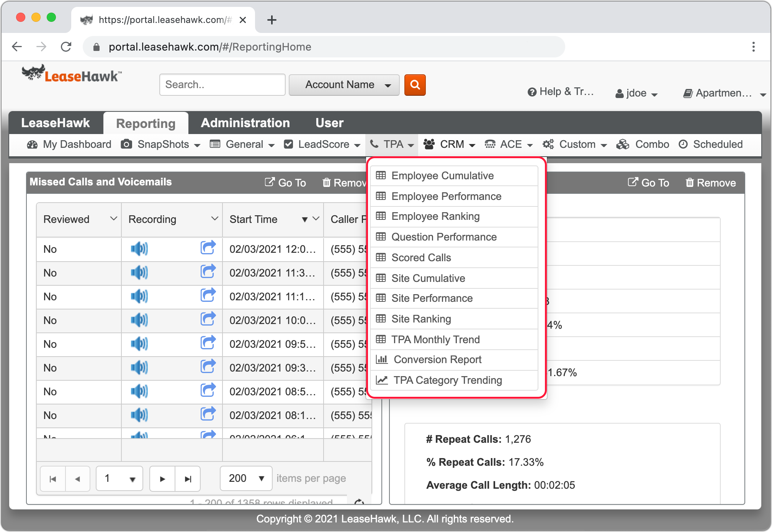Viewport: 772px width, 532px height.
Task: Open the Reviewed column menu chevron
Action: (113, 219)
